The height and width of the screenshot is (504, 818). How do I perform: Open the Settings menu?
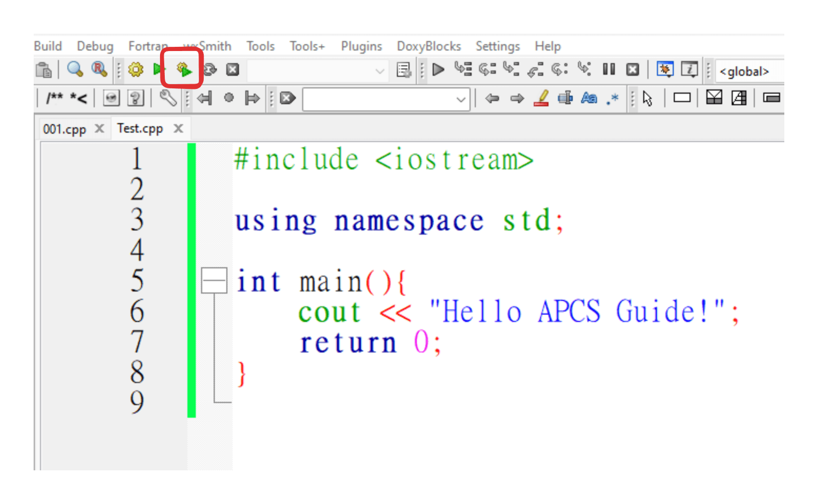coord(498,46)
